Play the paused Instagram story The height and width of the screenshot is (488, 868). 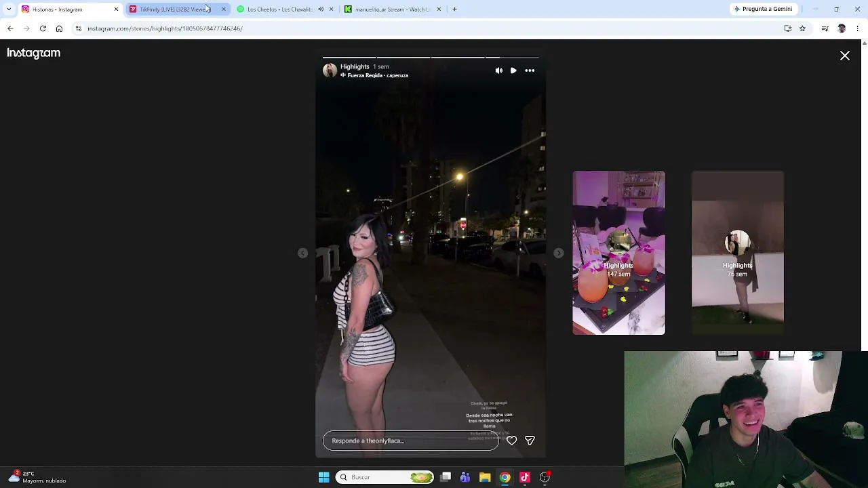(513, 70)
